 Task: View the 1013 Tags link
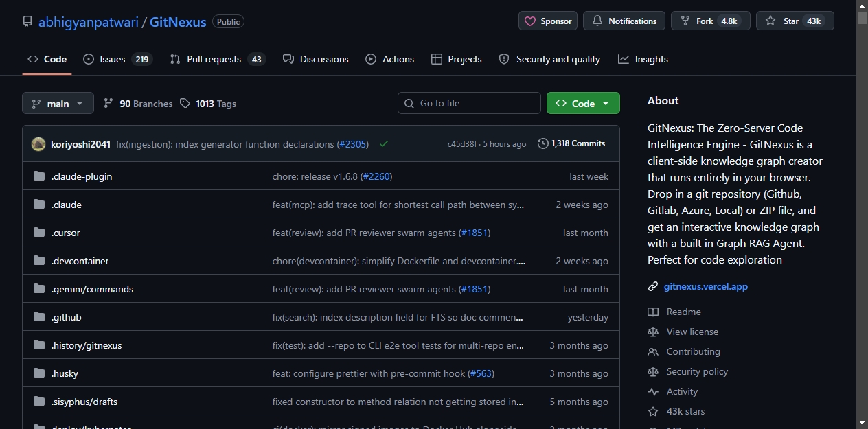(208, 104)
